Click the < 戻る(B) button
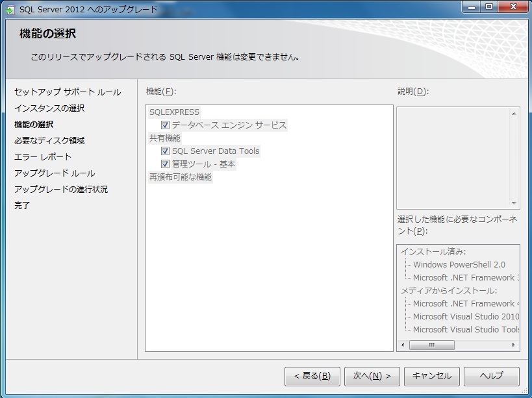 click(312, 376)
